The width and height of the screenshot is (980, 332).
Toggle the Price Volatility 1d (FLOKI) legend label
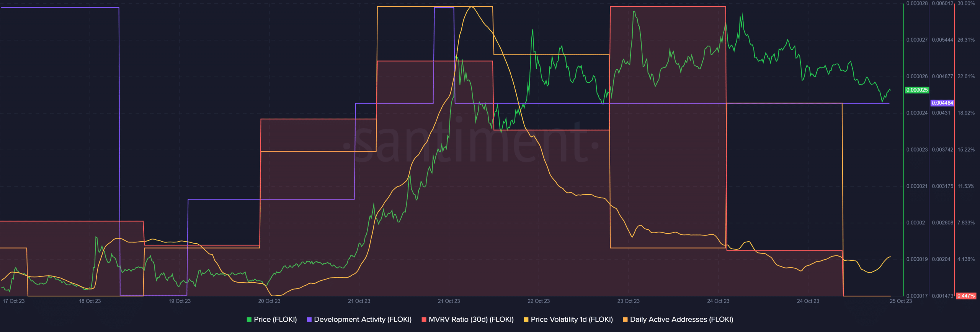572,319
